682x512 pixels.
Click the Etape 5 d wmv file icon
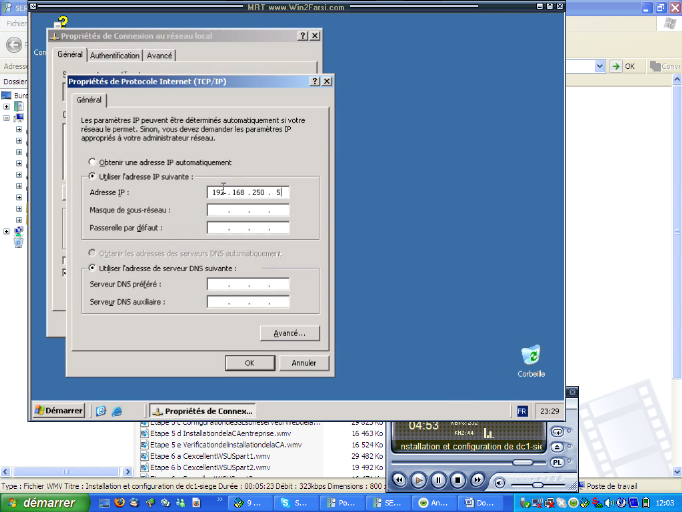pos(144,433)
